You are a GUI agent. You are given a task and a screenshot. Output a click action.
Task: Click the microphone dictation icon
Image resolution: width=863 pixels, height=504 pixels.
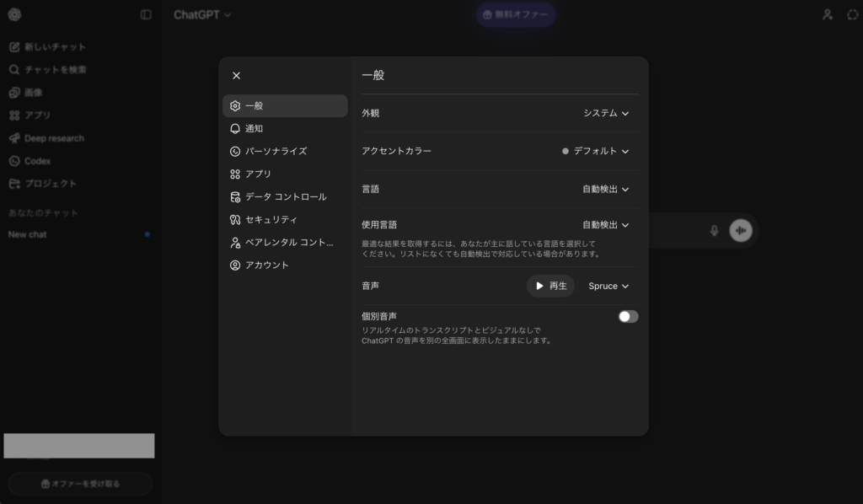pyautogui.click(x=715, y=231)
